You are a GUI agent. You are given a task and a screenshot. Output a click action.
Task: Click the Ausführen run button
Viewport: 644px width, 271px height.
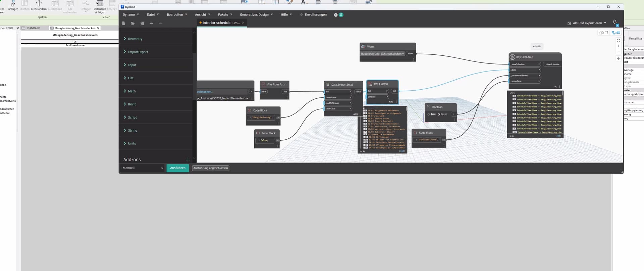(x=178, y=168)
